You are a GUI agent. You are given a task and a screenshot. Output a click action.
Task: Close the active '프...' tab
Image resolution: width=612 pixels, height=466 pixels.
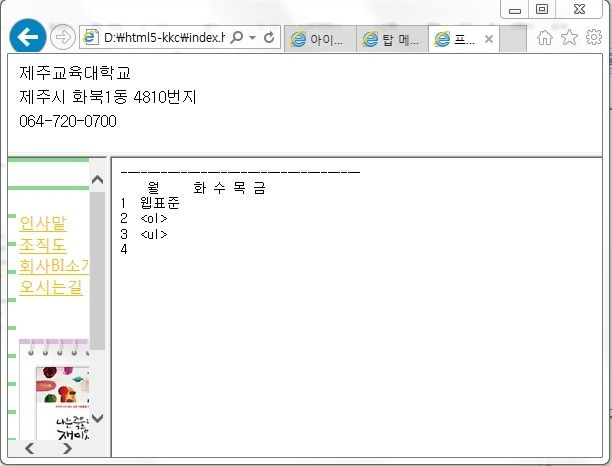pos(489,39)
